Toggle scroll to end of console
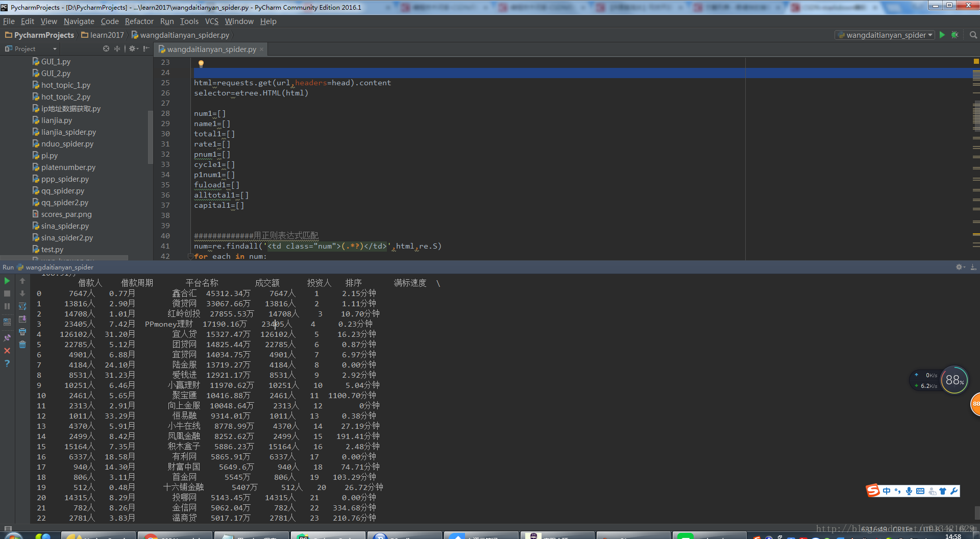The image size is (980, 539). (22, 319)
